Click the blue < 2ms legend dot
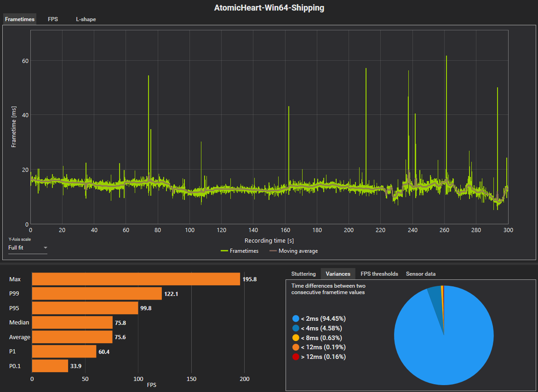This screenshot has width=538, height=392. [295, 318]
